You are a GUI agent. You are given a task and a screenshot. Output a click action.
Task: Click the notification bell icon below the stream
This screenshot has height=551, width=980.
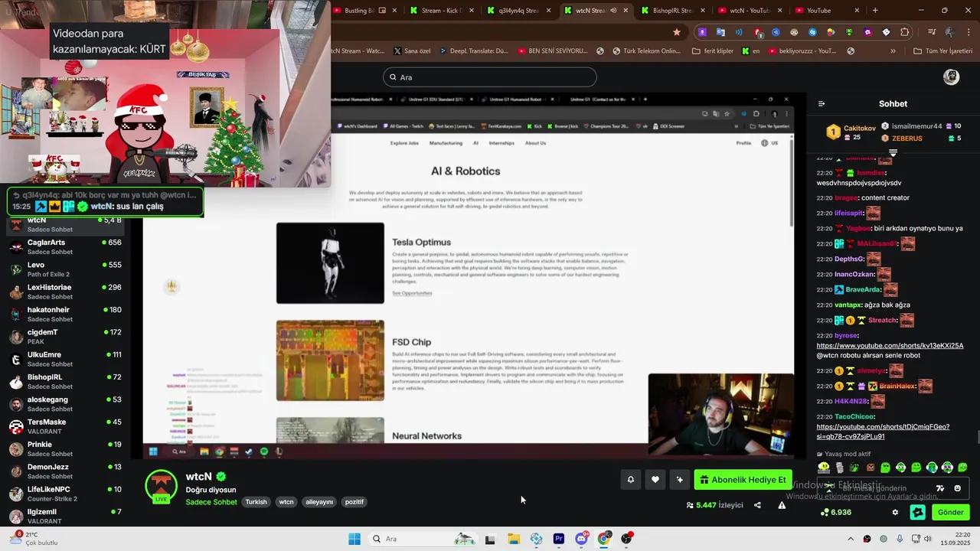point(630,480)
